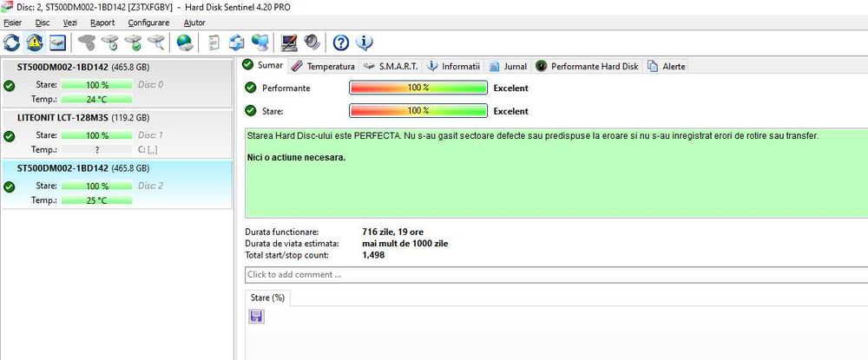Click the 'C: [,,]' drive letter label
Screen dimensions: 868x360
148,149
